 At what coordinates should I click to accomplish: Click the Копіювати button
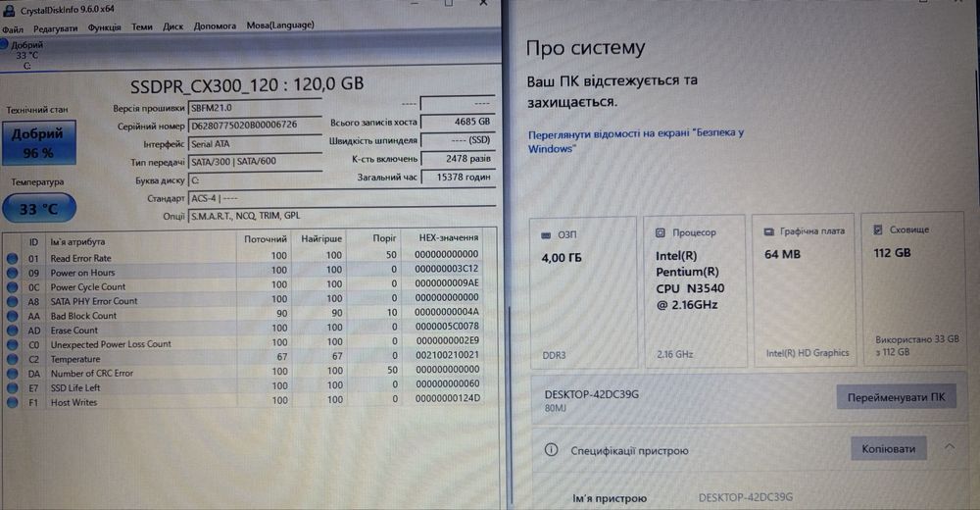[x=888, y=448]
